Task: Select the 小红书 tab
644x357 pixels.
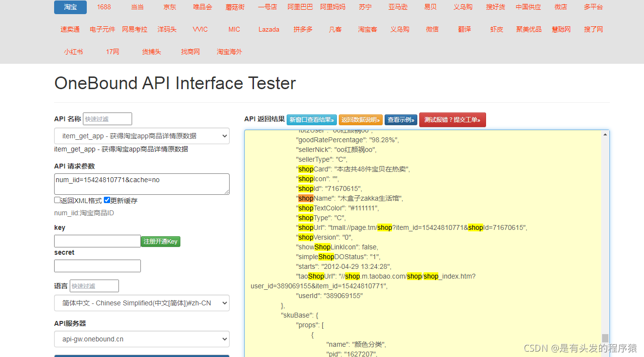Action: pyautogui.click(x=74, y=52)
